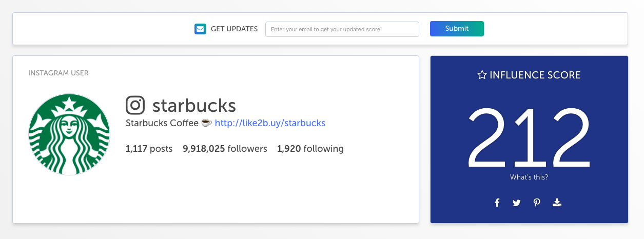Viewport: 644px width, 239px height.
Task: Click the Starbucks profile picture
Action: [x=69, y=134]
